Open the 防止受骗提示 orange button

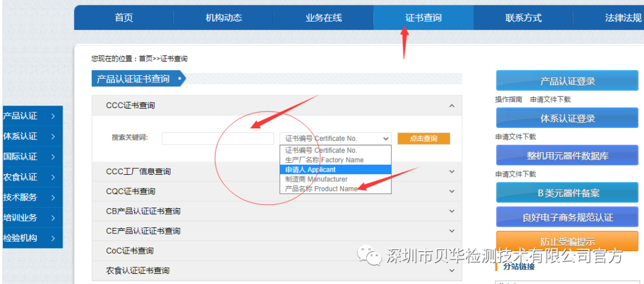pyautogui.click(x=567, y=241)
